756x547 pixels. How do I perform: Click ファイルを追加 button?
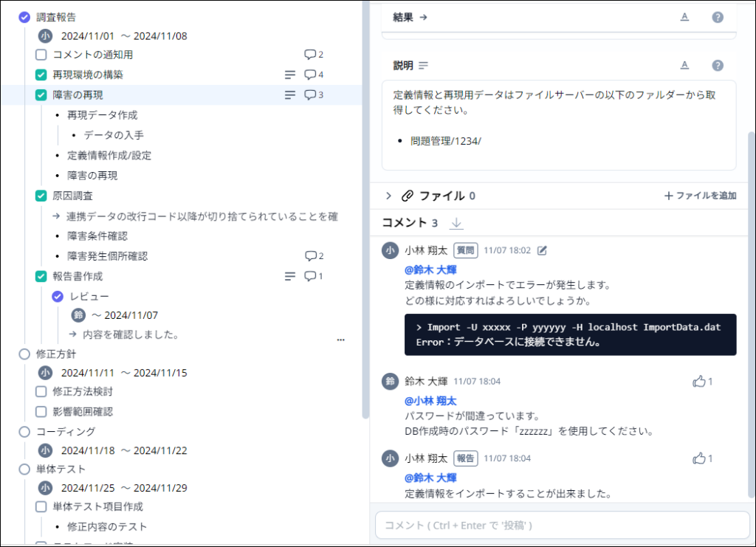[x=700, y=196]
